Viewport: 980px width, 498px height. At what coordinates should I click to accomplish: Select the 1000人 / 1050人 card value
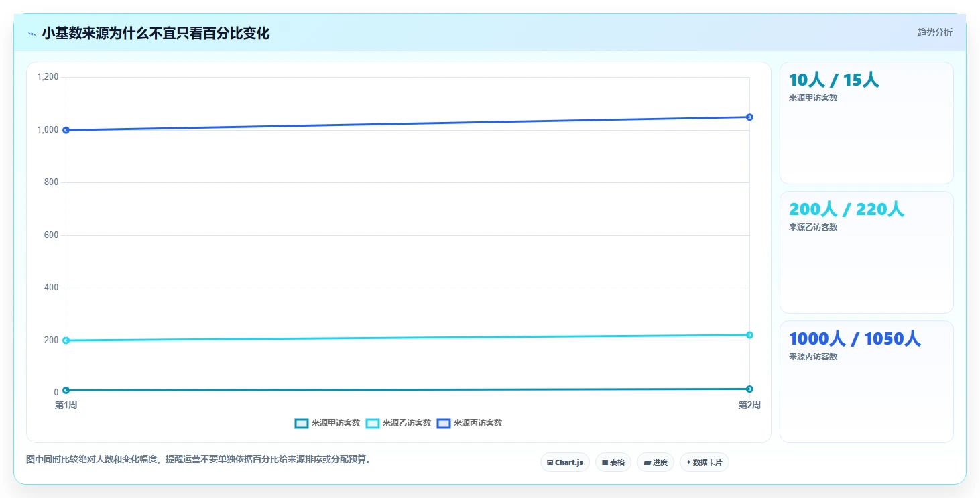click(x=855, y=339)
